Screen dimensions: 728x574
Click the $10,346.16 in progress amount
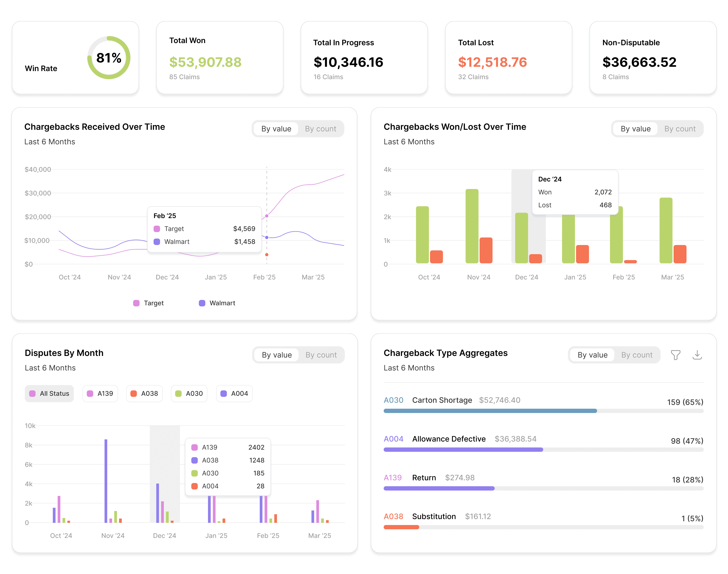(x=348, y=62)
